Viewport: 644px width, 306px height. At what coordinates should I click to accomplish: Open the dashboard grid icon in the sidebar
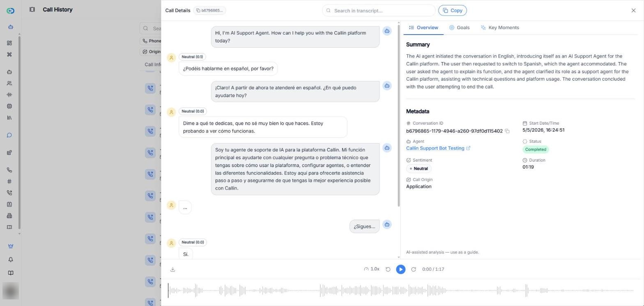(9, 43)
